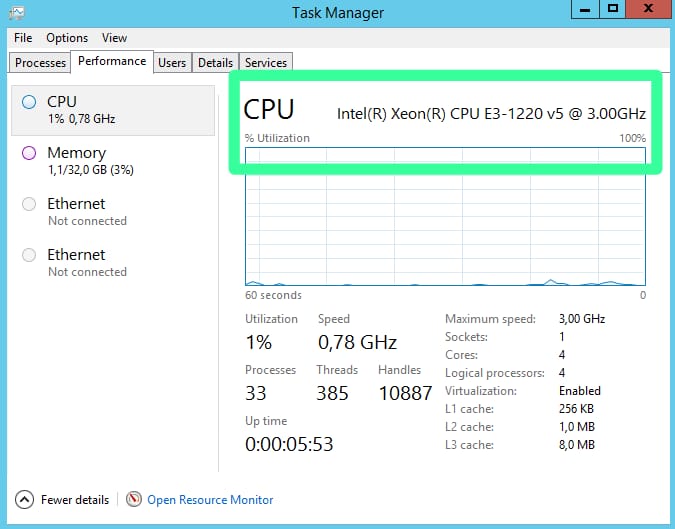
Task: Click the first Ethernet circle icon
Action: point(29,204)
